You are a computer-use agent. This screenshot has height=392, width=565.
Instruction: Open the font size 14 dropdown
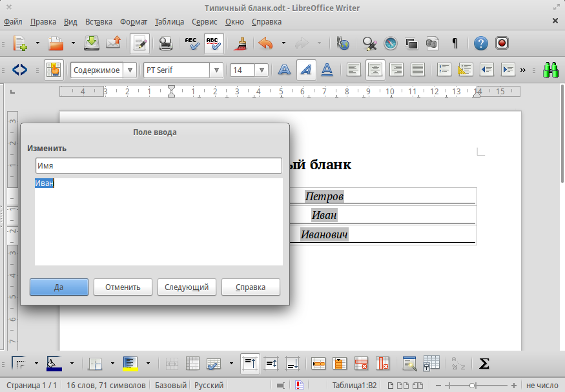point(262,69)
